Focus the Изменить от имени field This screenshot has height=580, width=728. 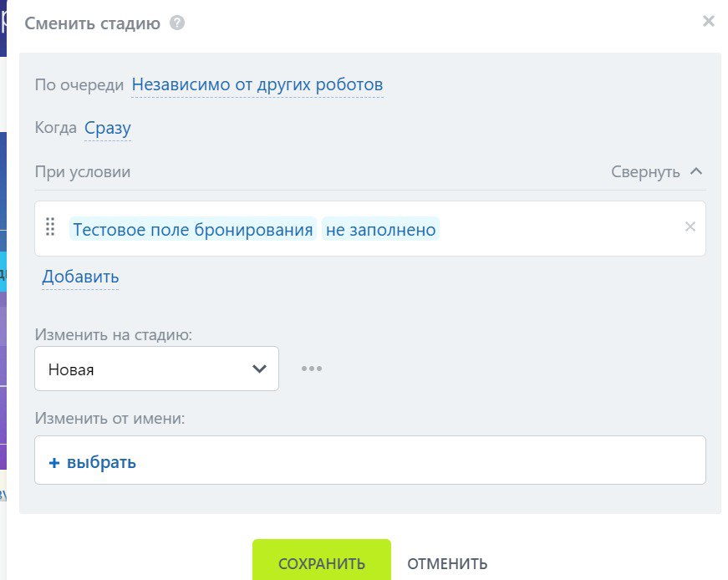[x=418, y=460]
